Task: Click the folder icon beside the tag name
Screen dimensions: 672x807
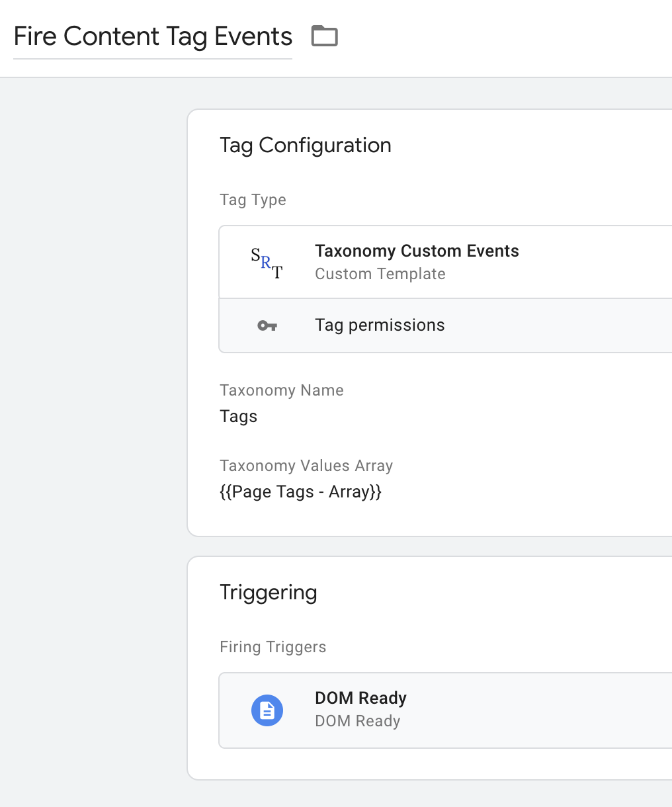Action: (324, 36)
